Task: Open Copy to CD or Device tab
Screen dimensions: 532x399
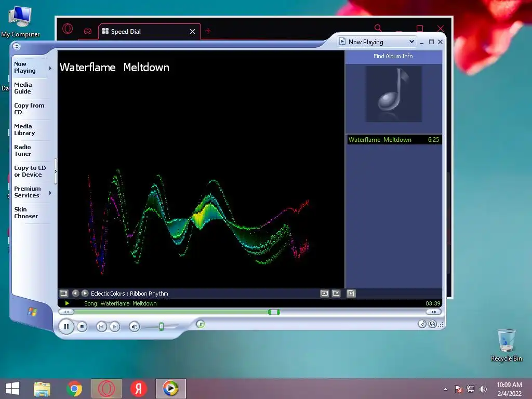Action: [x=31, y=171]
